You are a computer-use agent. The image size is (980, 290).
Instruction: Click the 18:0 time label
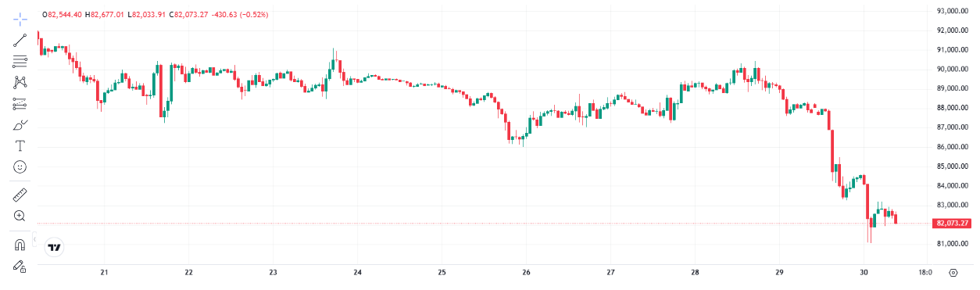click(925, 273)
